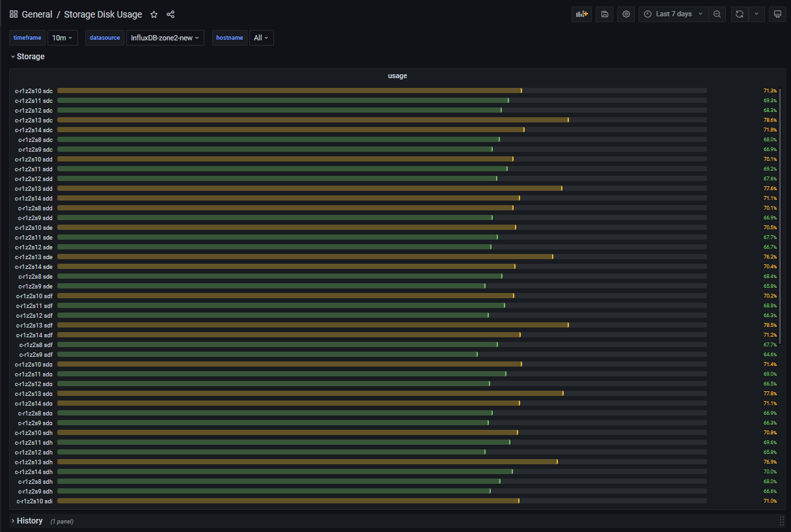Expand the History row
The width and height of the screenshot is (791, 532).
[29, 521]
